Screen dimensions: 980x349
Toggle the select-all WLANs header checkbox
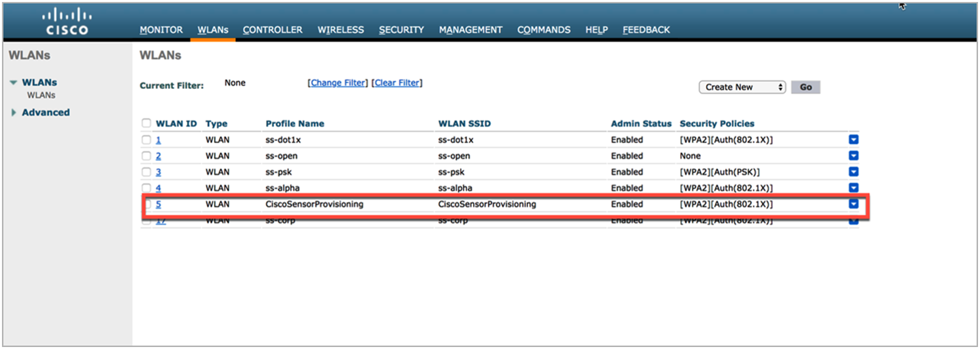pos(146,124)
